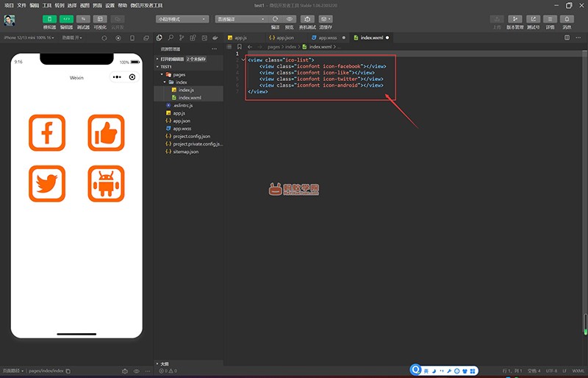Open the compile mode dropdown

coord(241,19)
